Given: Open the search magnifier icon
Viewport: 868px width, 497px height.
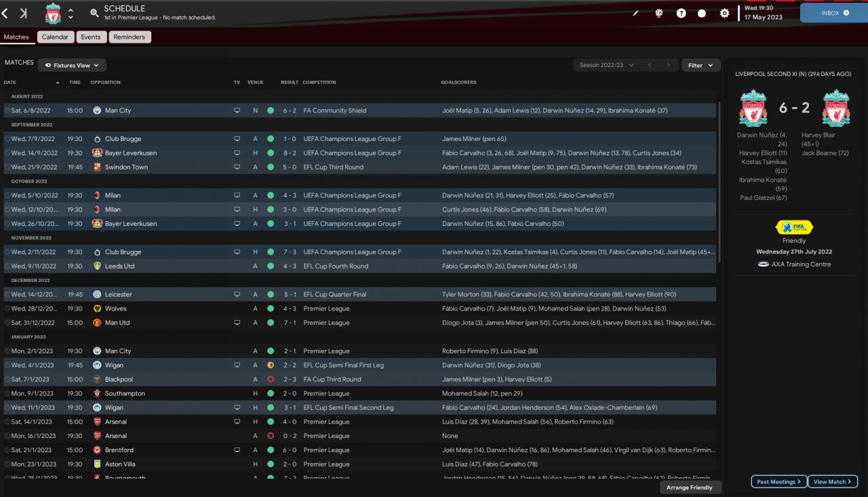Looking at the screenshot, I should (x=94, y=13).
